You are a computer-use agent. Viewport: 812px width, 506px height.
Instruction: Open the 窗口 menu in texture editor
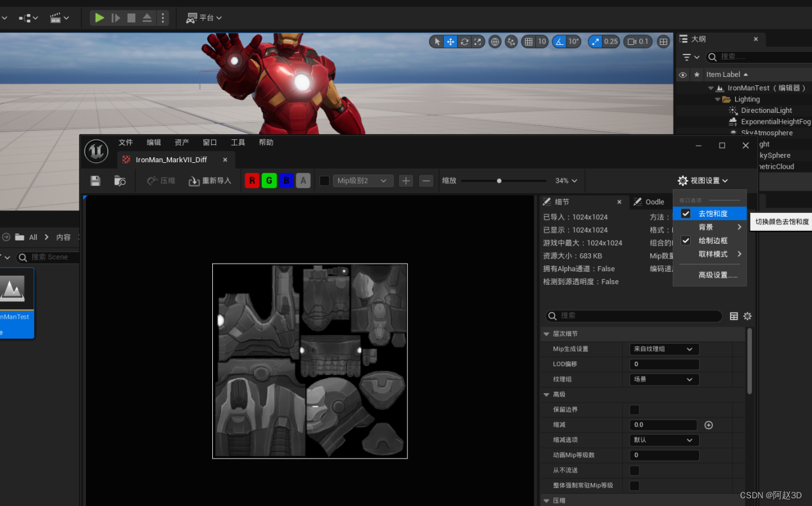point(210,142)
